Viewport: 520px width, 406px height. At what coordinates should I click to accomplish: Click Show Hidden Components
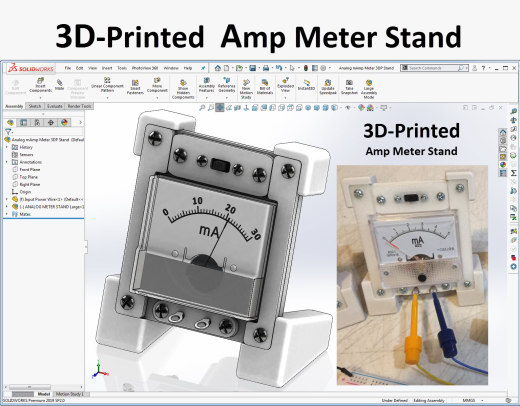(x=183, y=89)
